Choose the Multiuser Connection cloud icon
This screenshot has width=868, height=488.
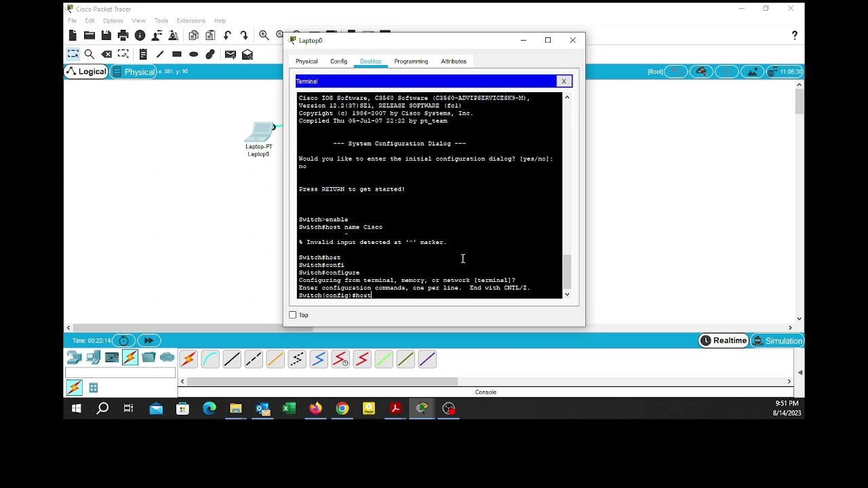point(167,357)
